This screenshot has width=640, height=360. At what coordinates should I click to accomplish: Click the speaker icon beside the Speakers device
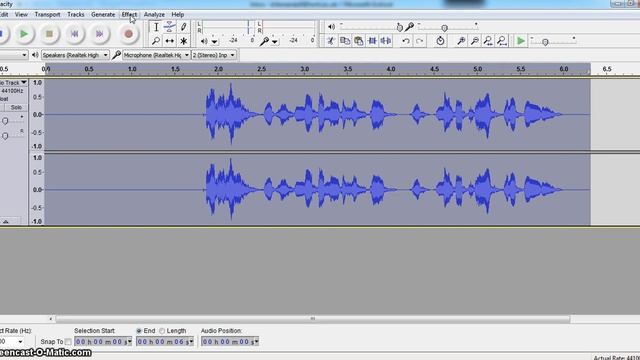35,55
